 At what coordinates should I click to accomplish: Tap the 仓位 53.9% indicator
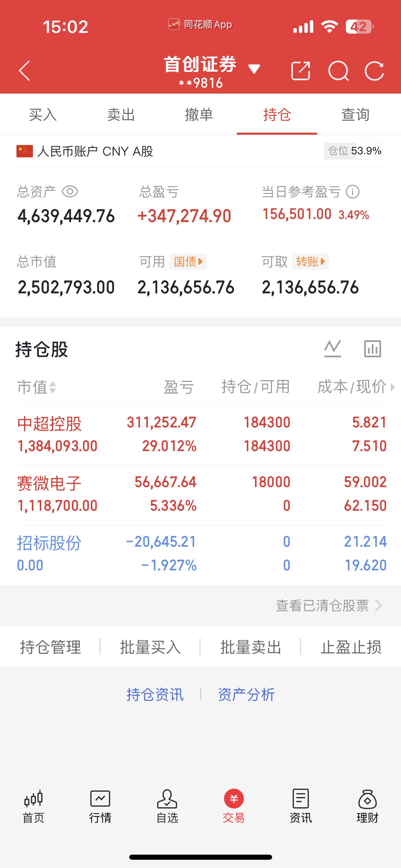coord(354,151)
